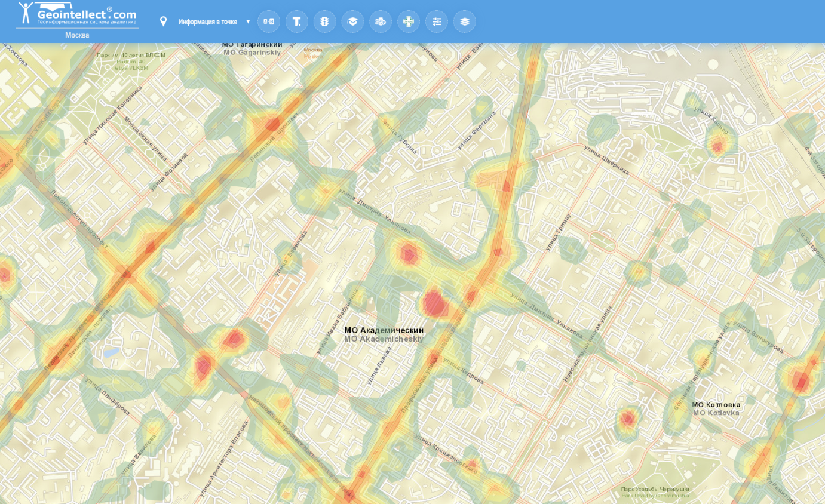Viewport: 825px width, 504px height.
Task: Select the МО Котловка district label
Action: (716, 405)
